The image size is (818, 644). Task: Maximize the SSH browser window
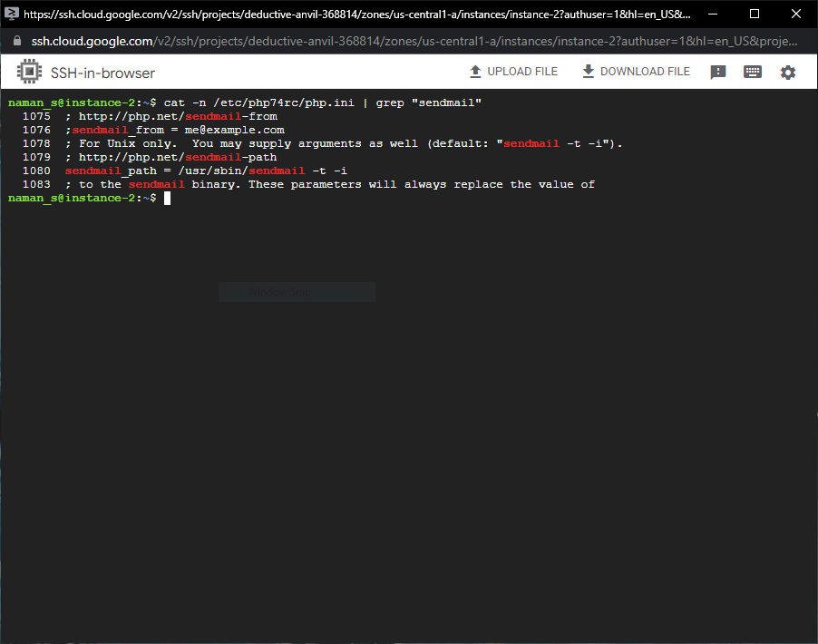[755, 14]
